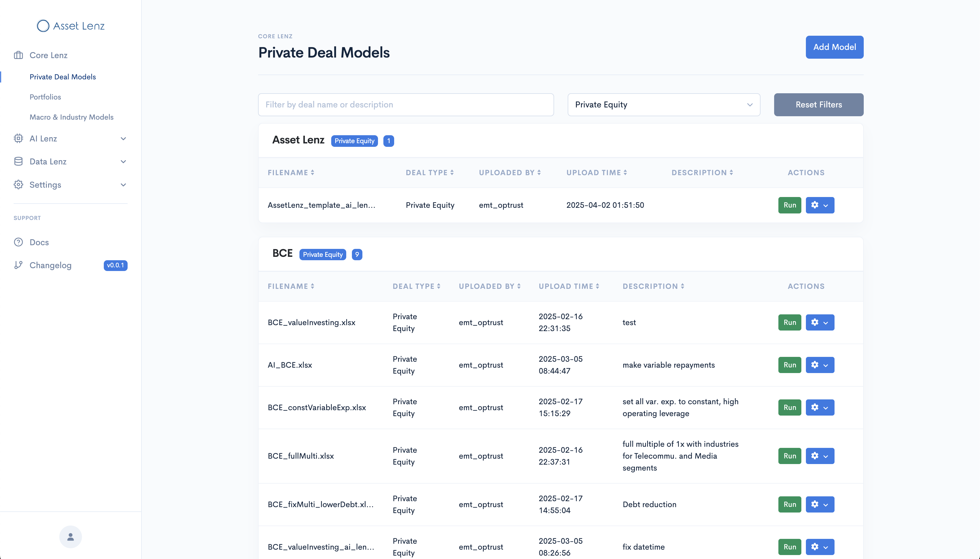The height and width of the screenshot is (559, 980).
Task: Open gear options for BCE_fullMulti.xlsx
Action: coord(820,456)
